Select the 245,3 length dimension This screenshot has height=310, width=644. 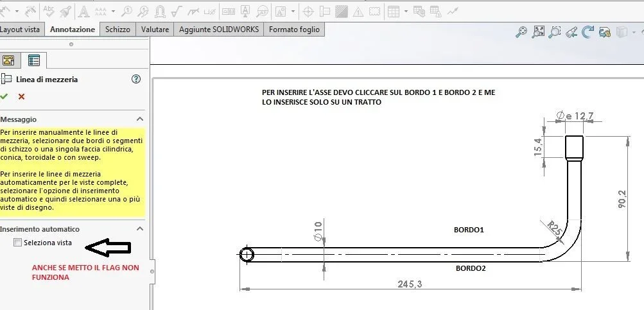(410, 284)
